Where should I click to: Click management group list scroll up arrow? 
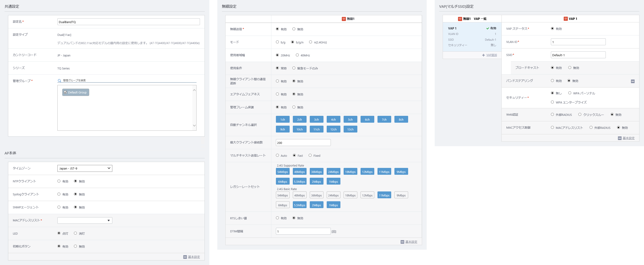pyautogui.click(x=194, y=90)
